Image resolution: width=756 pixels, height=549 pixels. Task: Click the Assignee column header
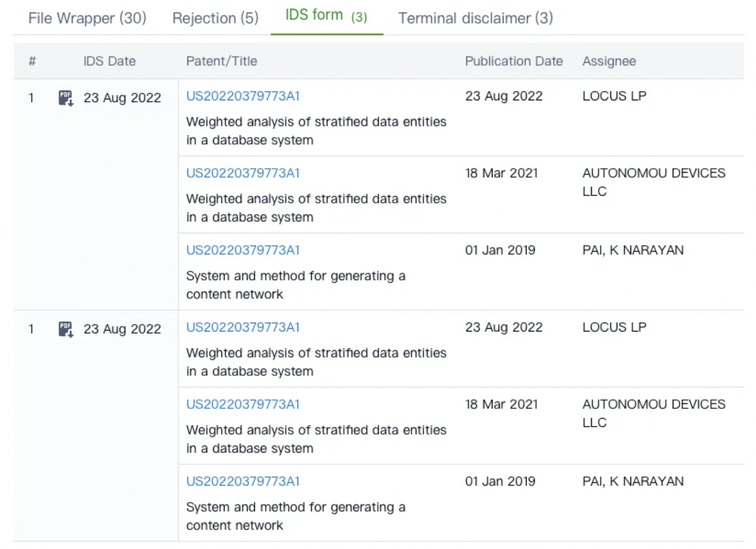pos(609,61)
